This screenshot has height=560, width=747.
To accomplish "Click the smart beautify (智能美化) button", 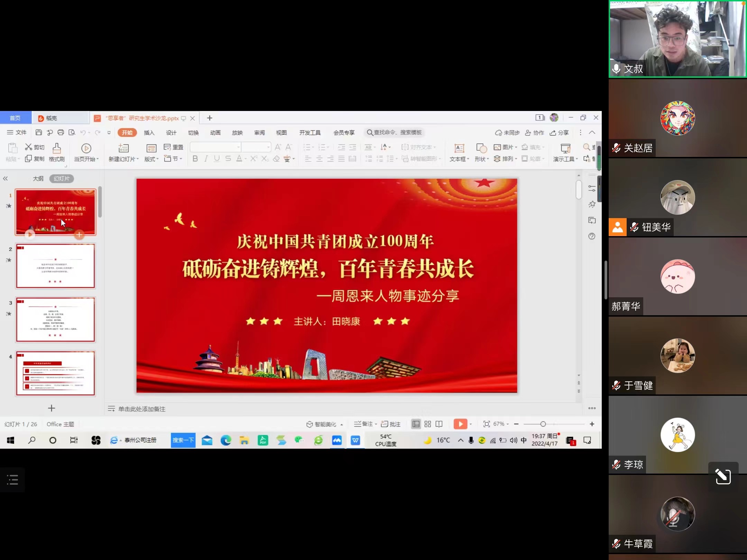I will pyautogui.click(x=322, y=424).
